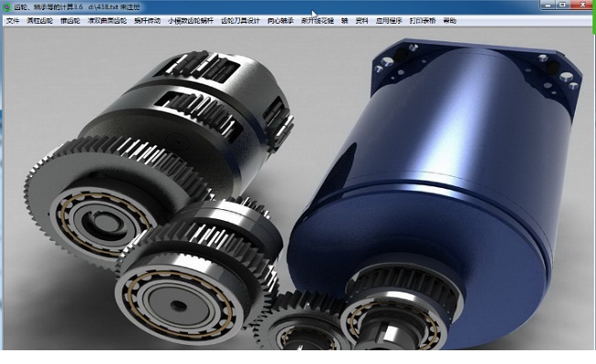Open the 帮助 menu

(x=449, y=21)
